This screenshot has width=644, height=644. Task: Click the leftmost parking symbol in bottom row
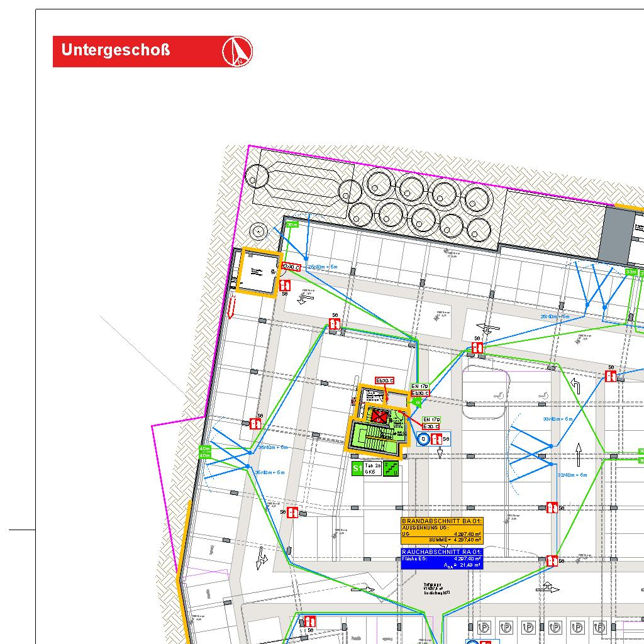484,627
